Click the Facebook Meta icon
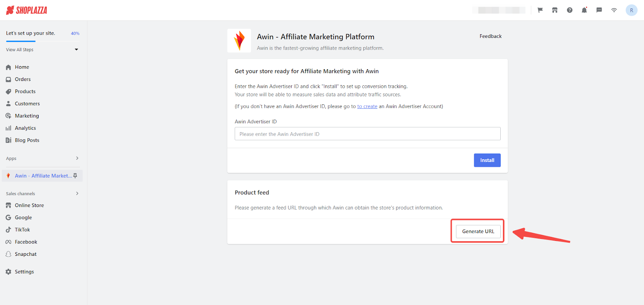Screen dimensions: 644x305 click(8, 242)
